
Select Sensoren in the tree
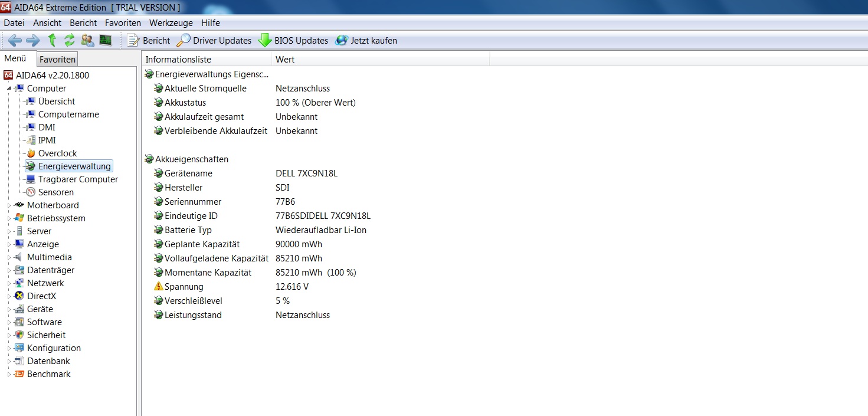(x=56, y=192)
